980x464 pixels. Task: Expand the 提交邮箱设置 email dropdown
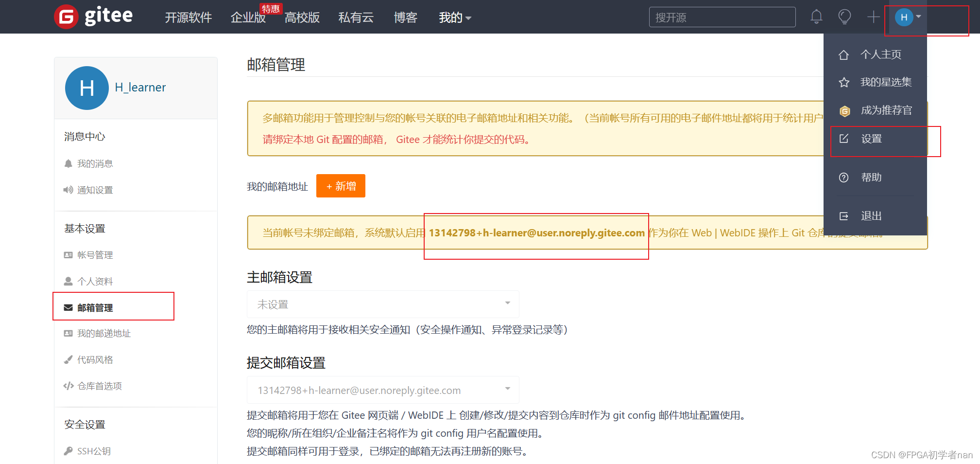[x=383, y=390]
